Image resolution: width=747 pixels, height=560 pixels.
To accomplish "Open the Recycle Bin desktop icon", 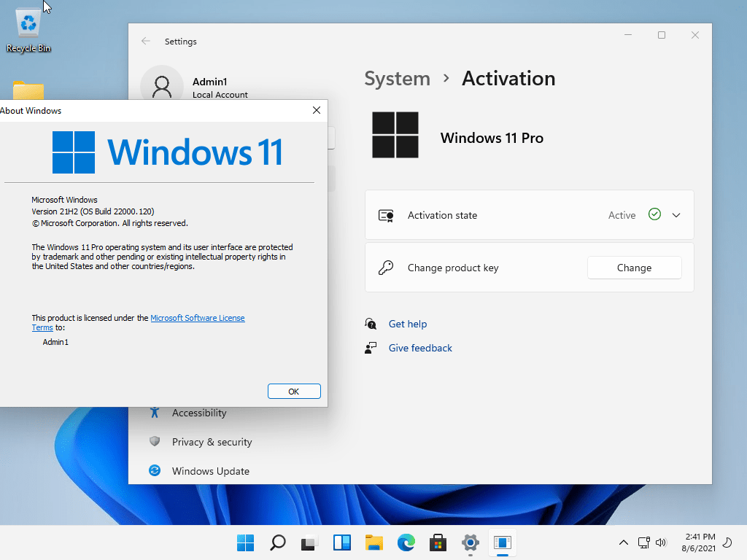I will coord(28,31).
